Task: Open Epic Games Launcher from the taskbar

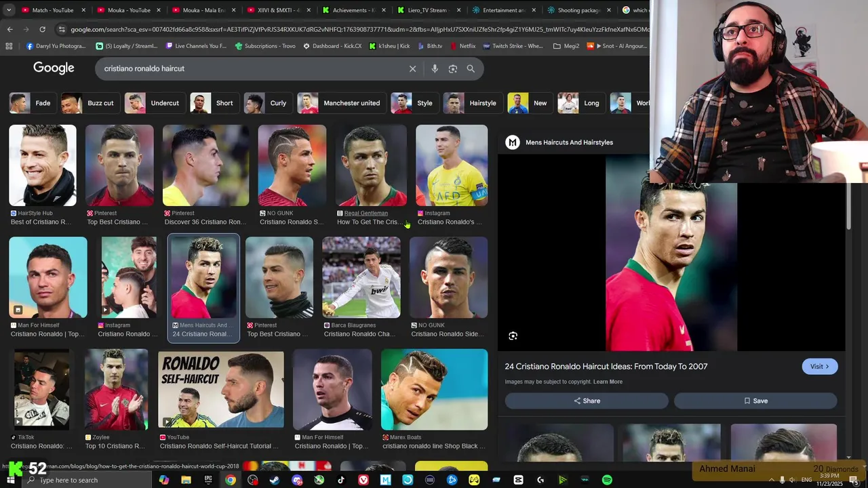Action: coord(208,480)
